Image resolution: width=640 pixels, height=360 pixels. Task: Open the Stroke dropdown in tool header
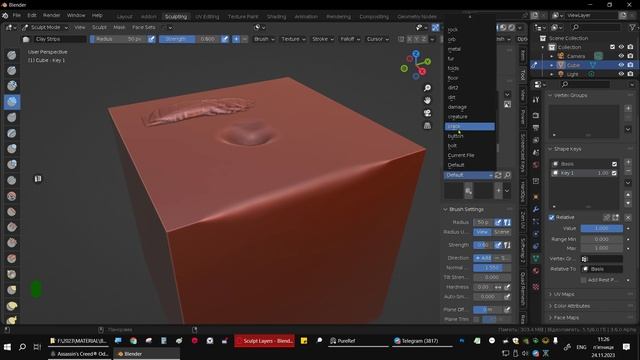click(x=323, y=39)
